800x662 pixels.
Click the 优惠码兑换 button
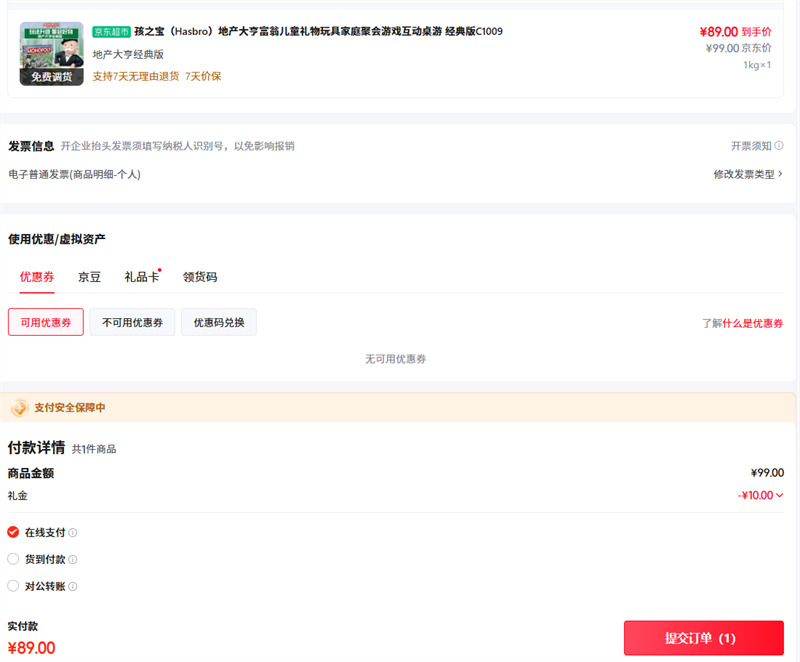219,322
